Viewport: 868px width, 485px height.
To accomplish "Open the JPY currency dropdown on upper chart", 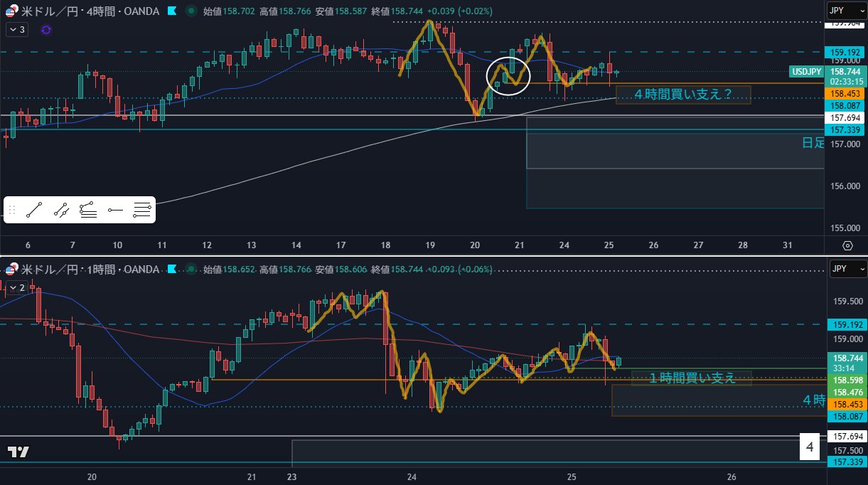I will (847, 10).
